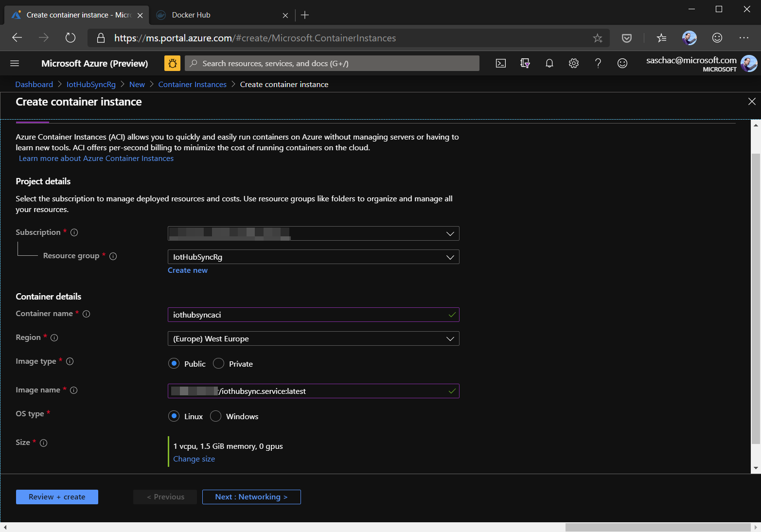This screenshot has width=761, height=532.
Task: Add this page to browser favorites
Action: 598,38
